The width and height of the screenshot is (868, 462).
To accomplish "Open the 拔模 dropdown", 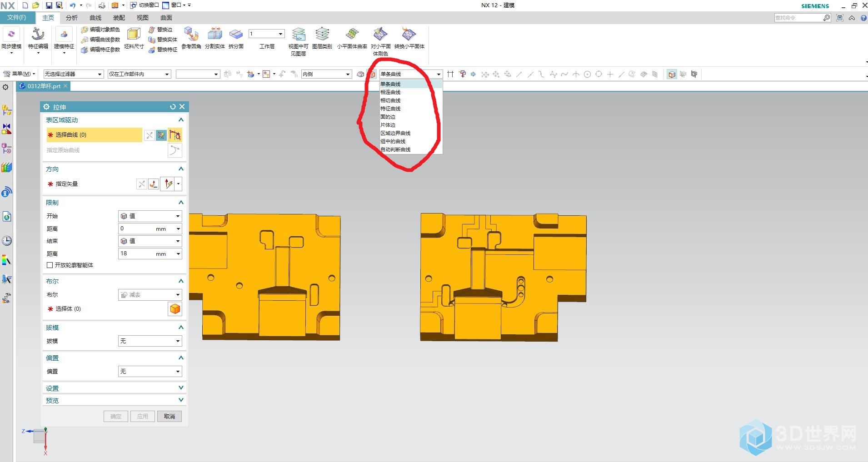I will click(150, 341).
